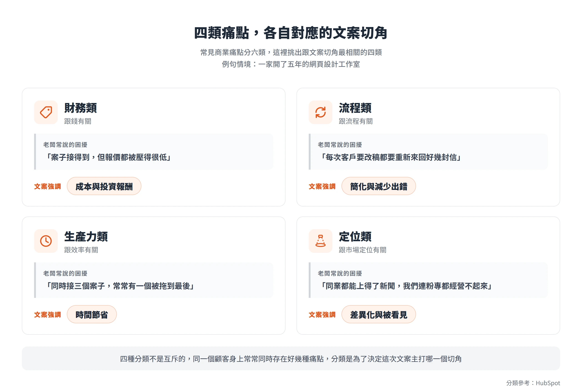
Task: Click 文案強調 label beside 時間節省
Action: click(x=48, y=314)
